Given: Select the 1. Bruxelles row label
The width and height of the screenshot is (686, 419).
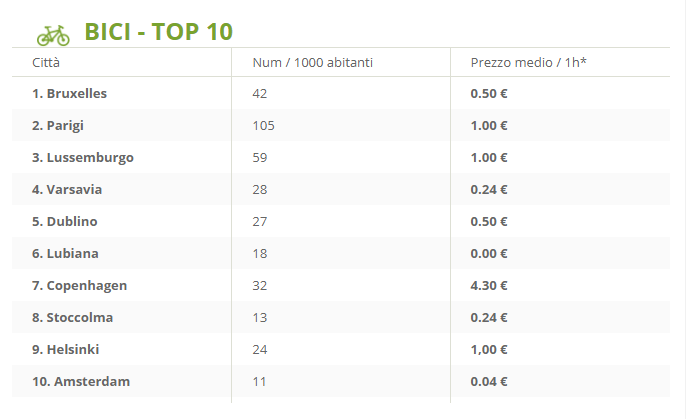Looking at the screenshot, I should (x=69, y=94).
